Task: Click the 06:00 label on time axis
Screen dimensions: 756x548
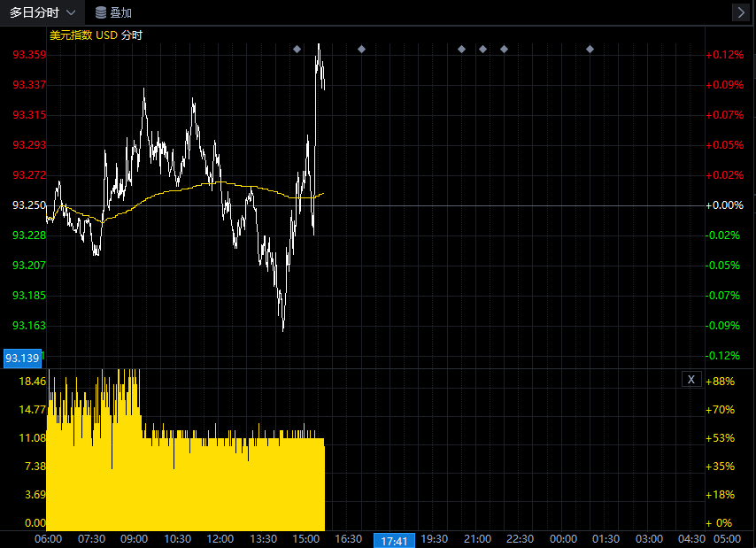Action: [48, 539]
